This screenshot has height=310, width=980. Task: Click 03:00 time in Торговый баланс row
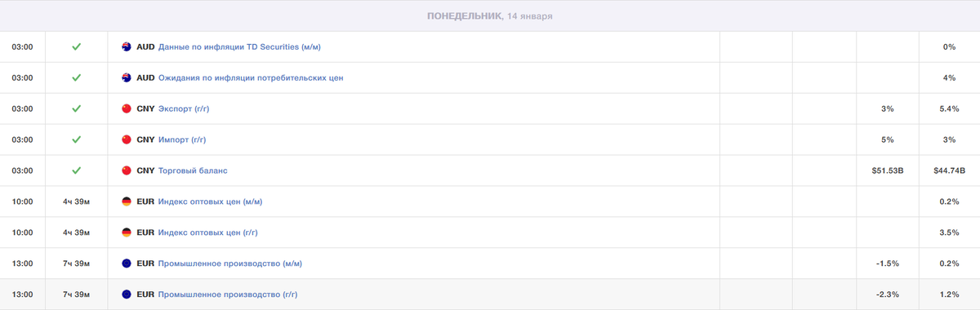(22, 171)
